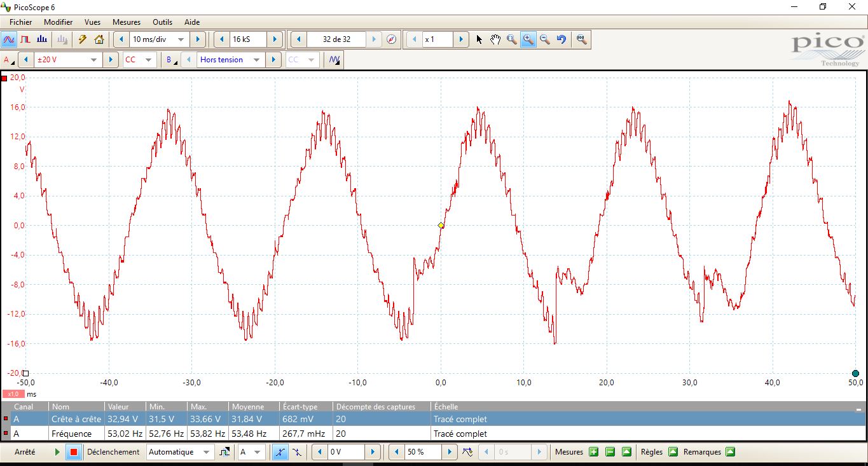The width and height of the screenshot is (868, 466).
Task: Expand the ±20 V channel A range dropdown
Action: pos(93,60)
